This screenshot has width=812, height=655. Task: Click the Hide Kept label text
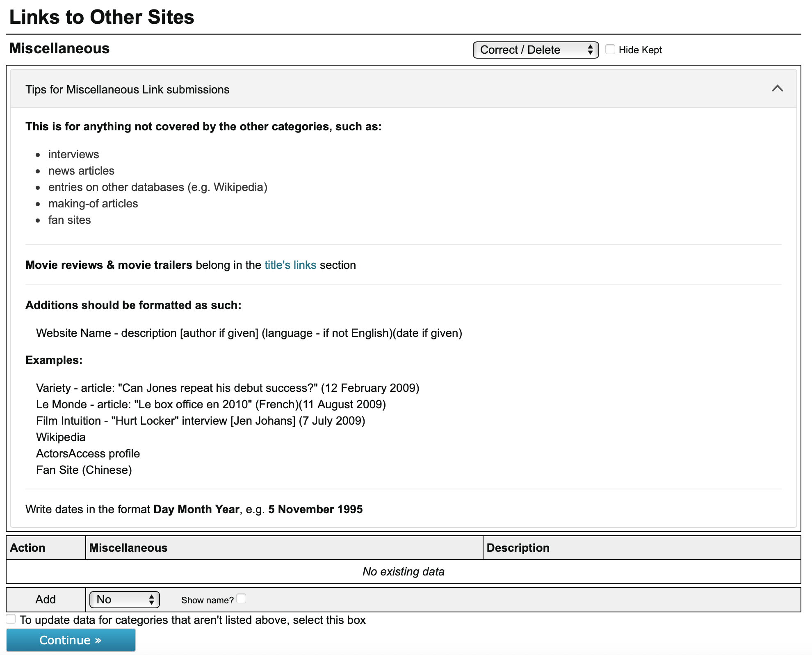point(640,50)
